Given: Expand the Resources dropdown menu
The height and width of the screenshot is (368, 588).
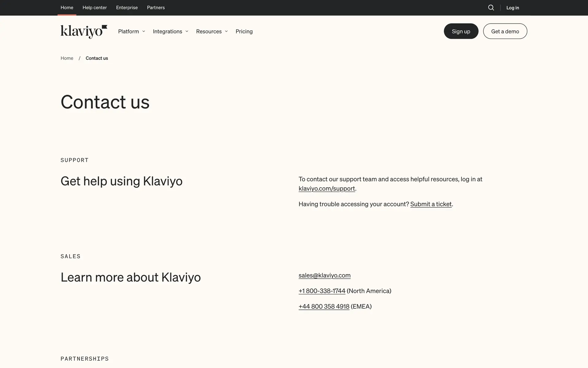Looking at the screenshot, I should [x=212, y=31].
